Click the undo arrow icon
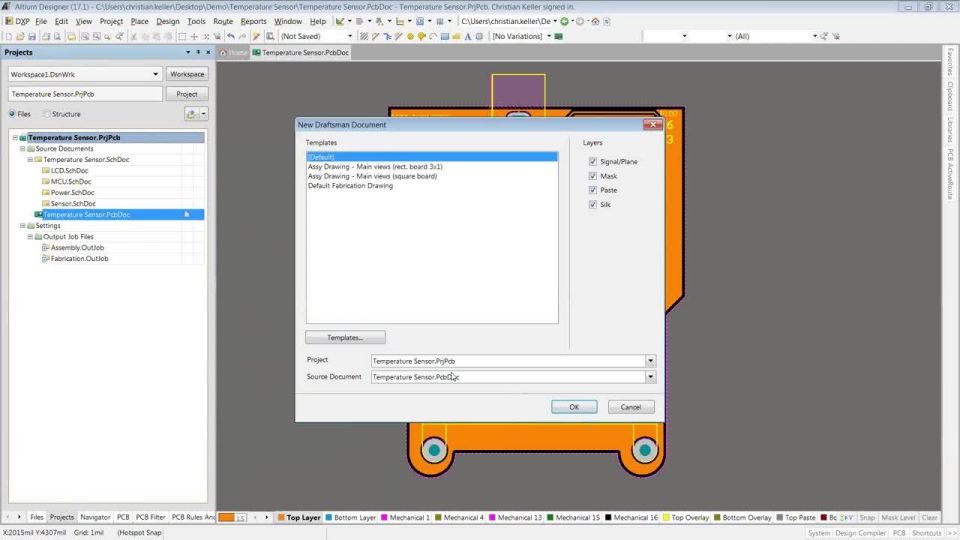 [x=231, y=37]
